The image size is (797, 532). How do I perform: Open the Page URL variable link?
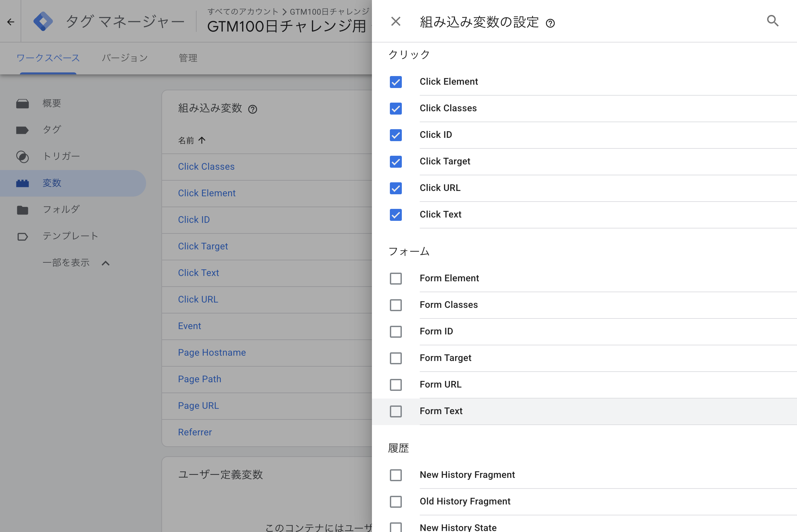(199, 406)
